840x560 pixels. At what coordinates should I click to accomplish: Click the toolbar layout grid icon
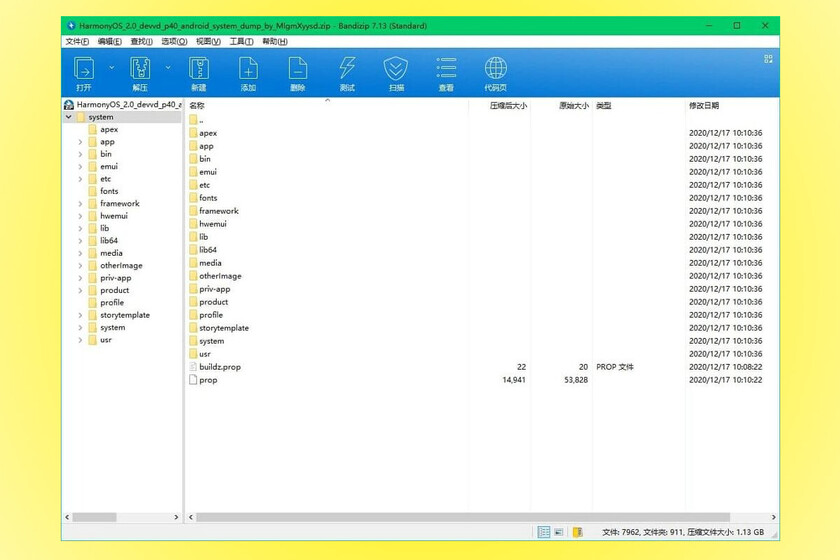(768, 59)
